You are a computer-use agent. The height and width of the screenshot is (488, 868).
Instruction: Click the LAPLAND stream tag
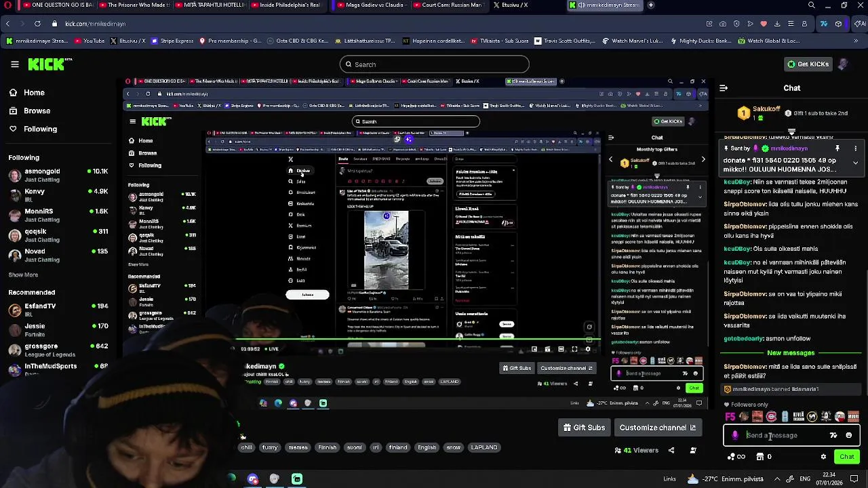[x=484, y=447]
